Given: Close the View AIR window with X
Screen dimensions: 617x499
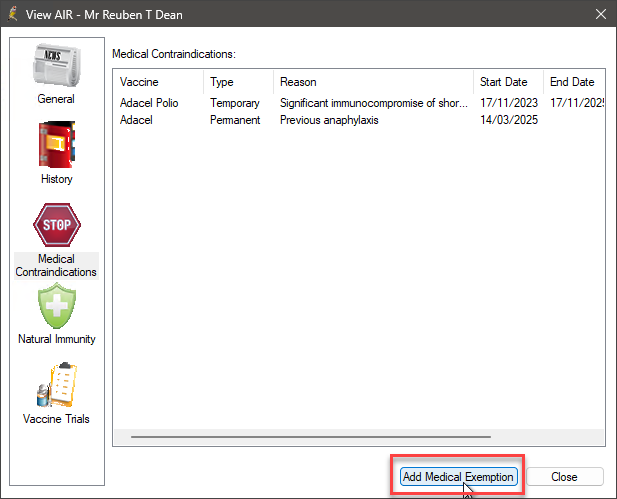Looking at the screenshot, I should point(600,14).
